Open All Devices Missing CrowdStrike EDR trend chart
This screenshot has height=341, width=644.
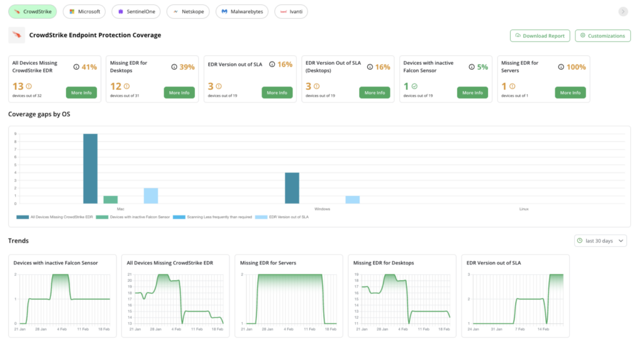[176, 296]
